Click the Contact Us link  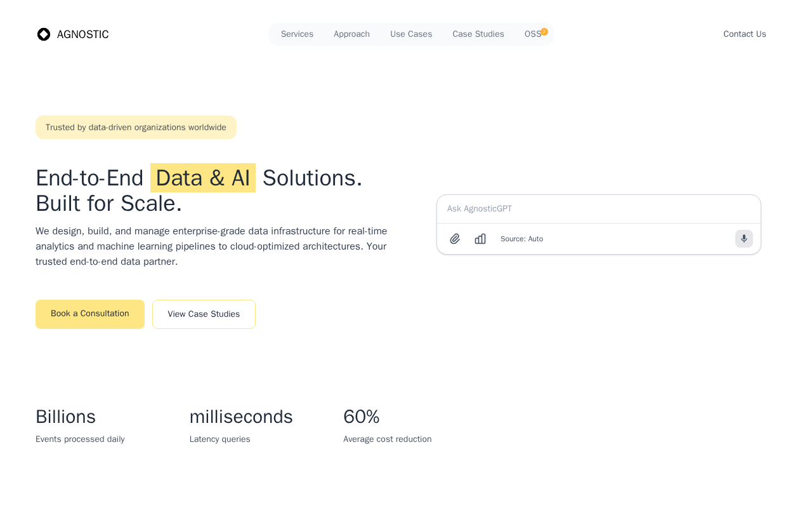pyautogui.click(x=745, y=34)
